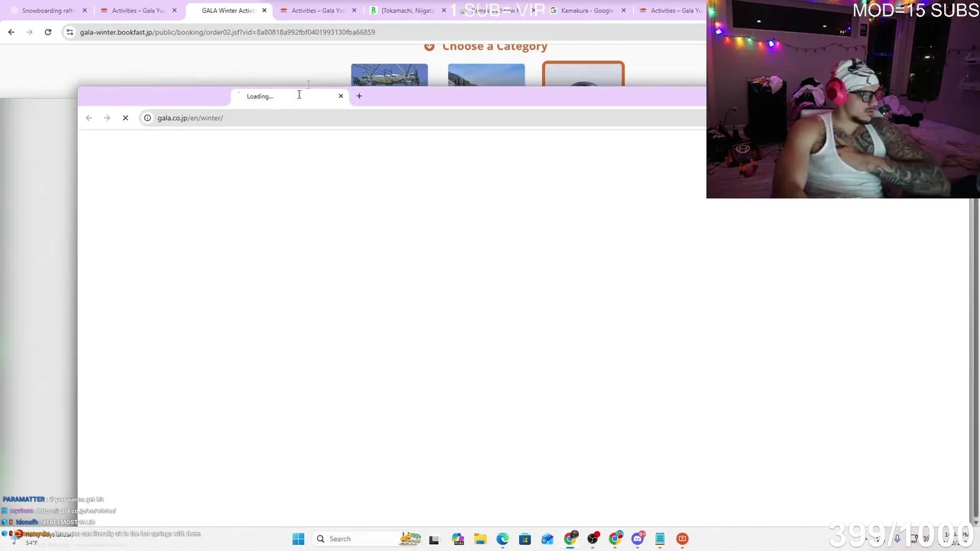Select the ski lift category thumbnail
Image resolution: width=980 pixels, height=551 pixels.
pyautogui.click(x=390, y=75)
